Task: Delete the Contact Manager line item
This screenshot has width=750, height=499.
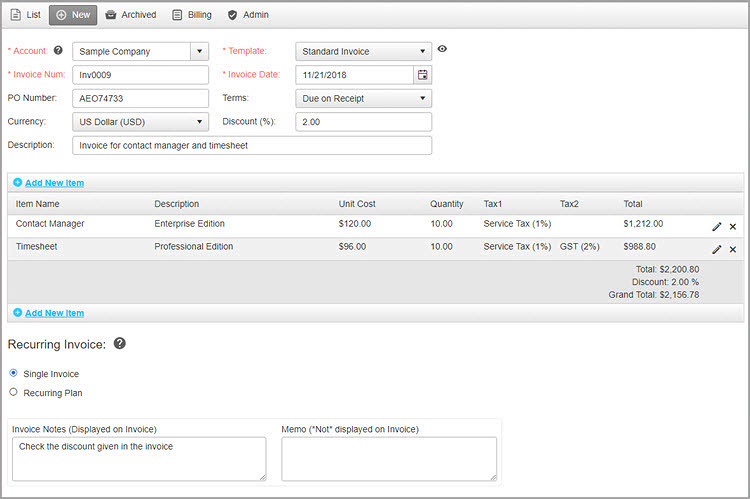Action: 733,226
